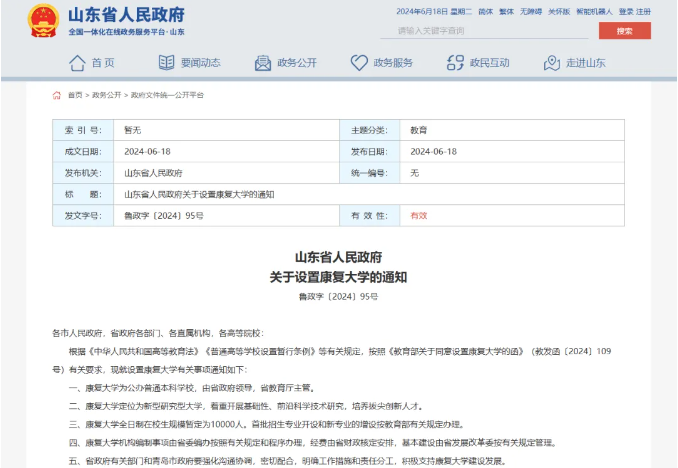Viewport: 678px width, 468px height.
Task: Click item 一 about 公办普通本科学校
Action: (x=192, y=388)
